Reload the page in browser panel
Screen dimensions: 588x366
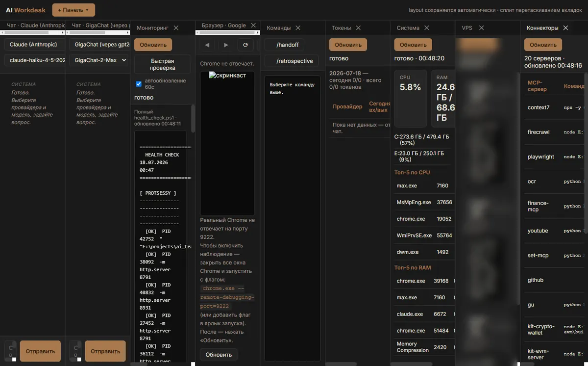[245, 45]
